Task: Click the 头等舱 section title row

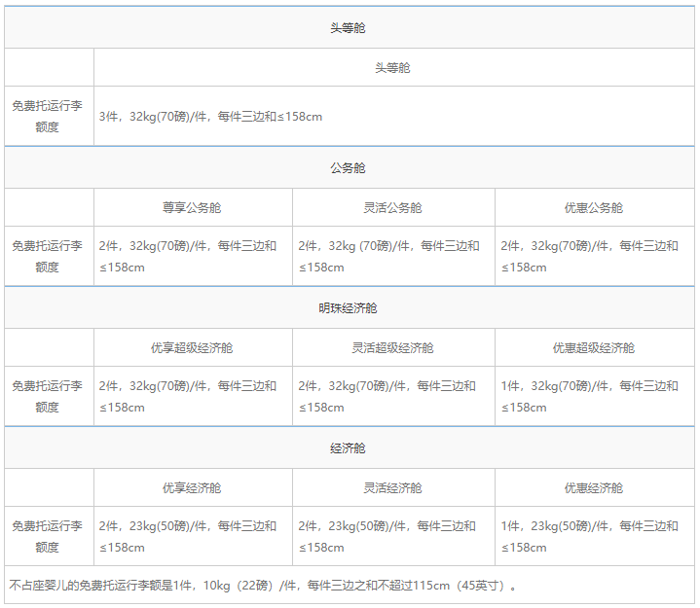Action: point(348,28)
